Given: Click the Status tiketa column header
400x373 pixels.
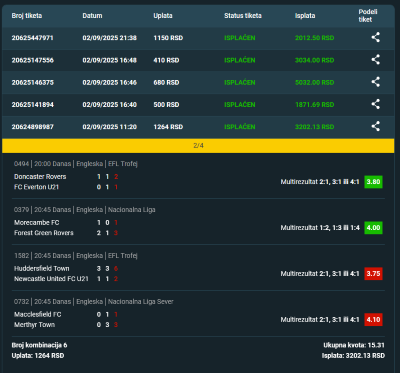Looking at the screenshot, I should point(243,16).
